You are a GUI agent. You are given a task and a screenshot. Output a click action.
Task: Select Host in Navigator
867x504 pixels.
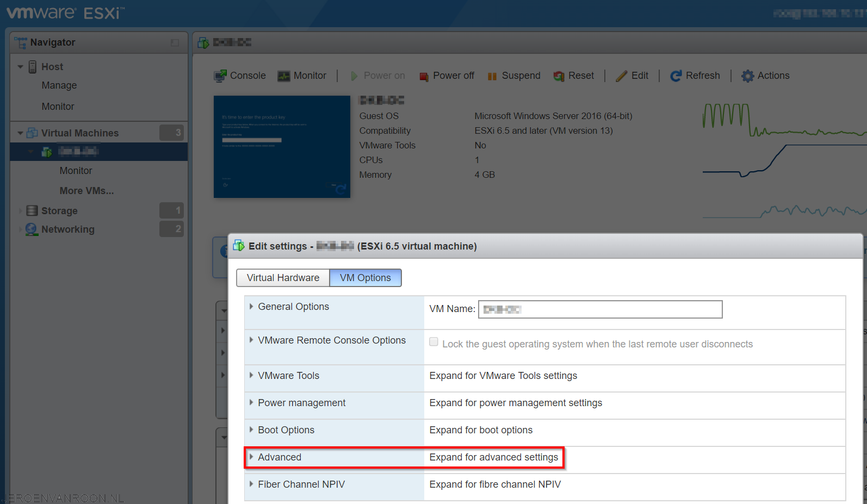click(x=52, y=67)
